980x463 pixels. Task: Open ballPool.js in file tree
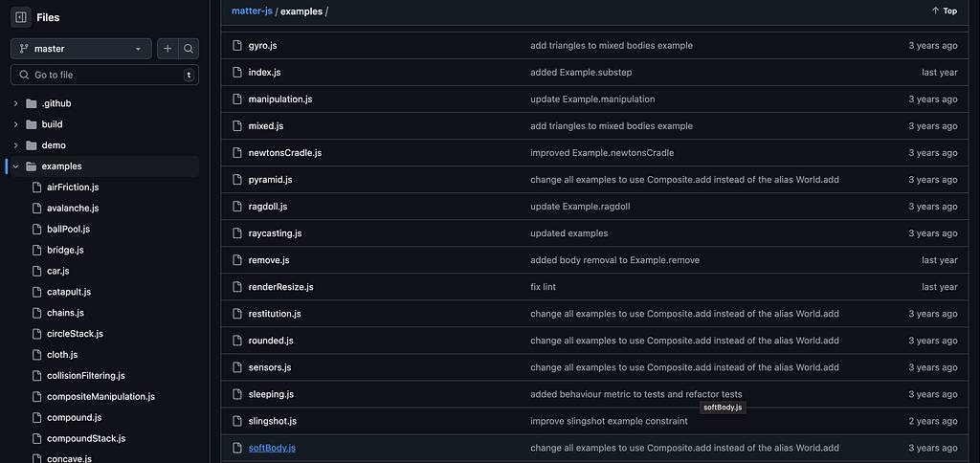pyautogui.click(x=68, y=230)
